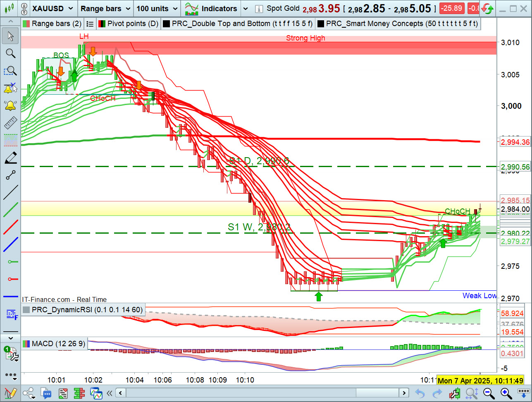Click the Range bars (2) color swatch
Viewport: 532px width, 402px height.
point(26,24)
